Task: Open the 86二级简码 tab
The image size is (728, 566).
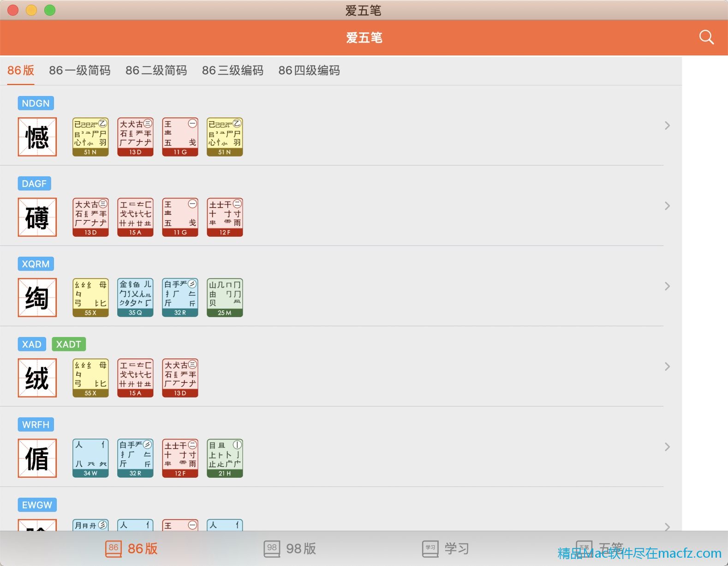Action: click(156, 70)
